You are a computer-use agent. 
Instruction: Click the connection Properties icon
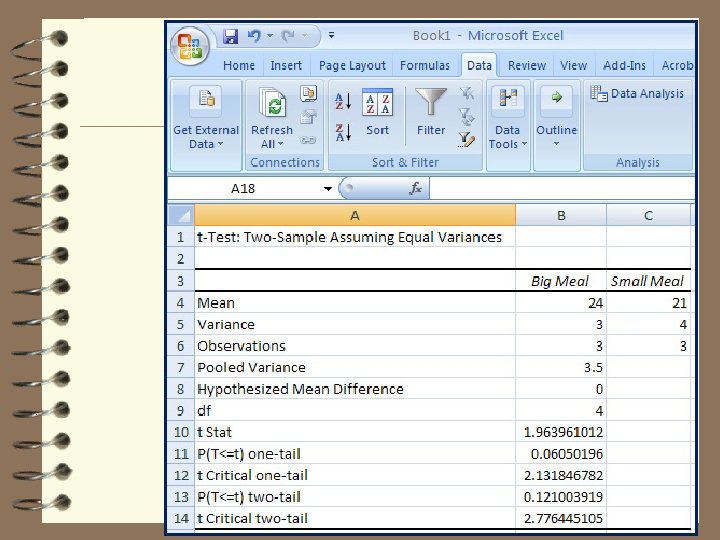309,117
